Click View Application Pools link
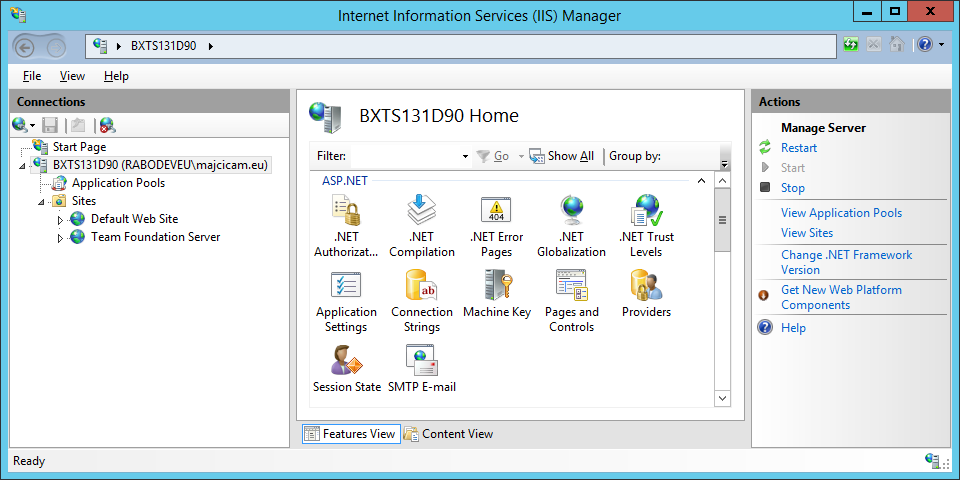Viewport: 960px width, 480px height. coord(841,213)
